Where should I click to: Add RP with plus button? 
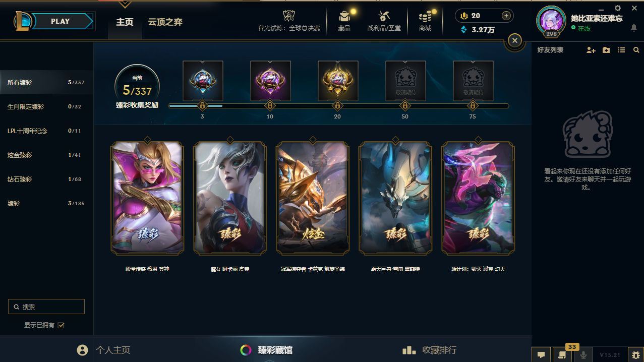click(x=506, y=16)
